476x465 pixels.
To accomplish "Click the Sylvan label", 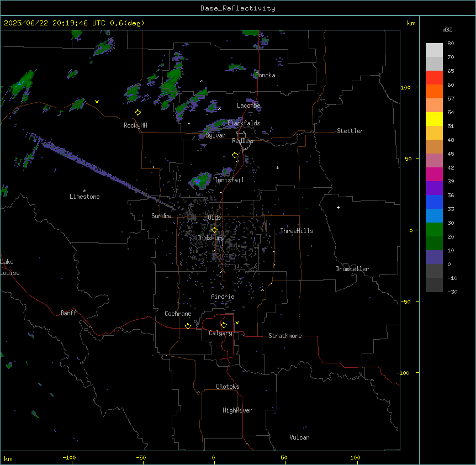I will (215, 135).
